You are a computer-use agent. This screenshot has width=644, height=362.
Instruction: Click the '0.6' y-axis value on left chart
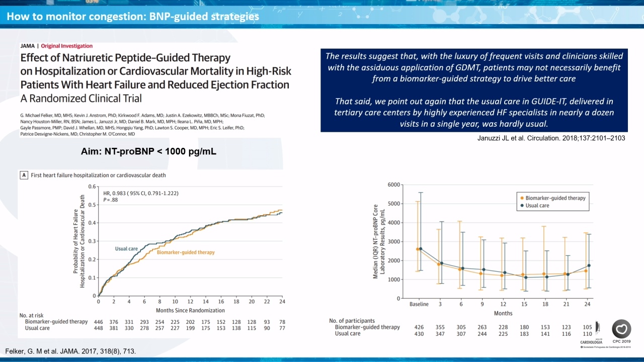[x=92, y=187]
